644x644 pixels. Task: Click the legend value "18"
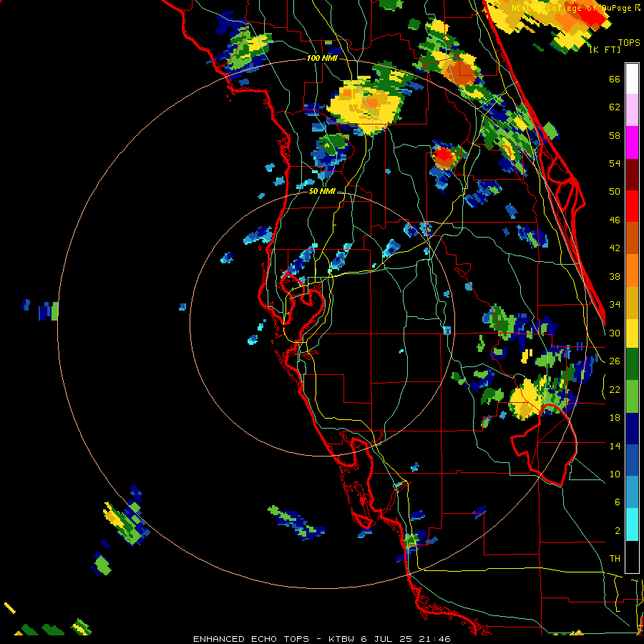pos(615,418)
